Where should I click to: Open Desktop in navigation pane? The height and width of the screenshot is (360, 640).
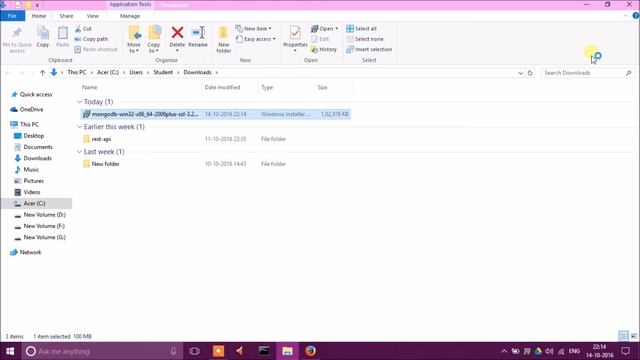[33, 136]
